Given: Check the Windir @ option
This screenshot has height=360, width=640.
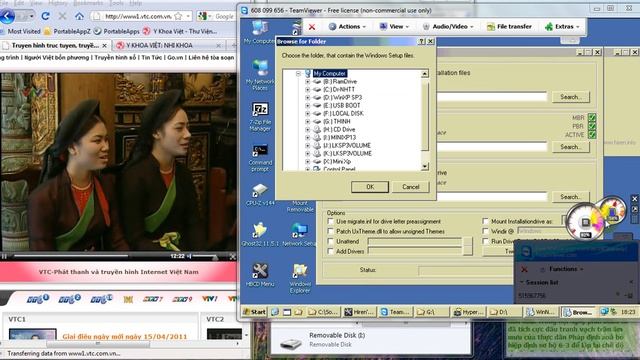Looking at the screenshot, I should [x=485, y=231].
